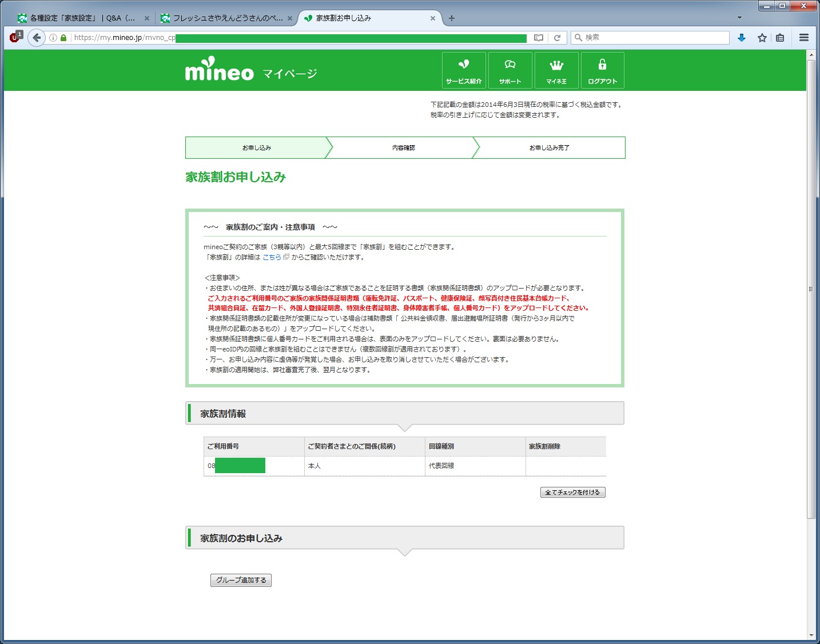Click the browser back arrow button
Viewport: 820px width, 644px height.
point(37,38)
